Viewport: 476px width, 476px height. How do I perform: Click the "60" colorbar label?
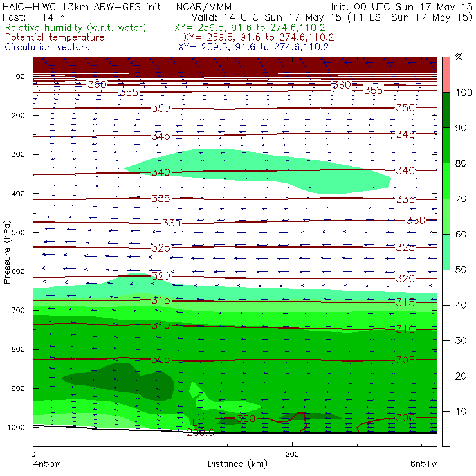(461, 234)
